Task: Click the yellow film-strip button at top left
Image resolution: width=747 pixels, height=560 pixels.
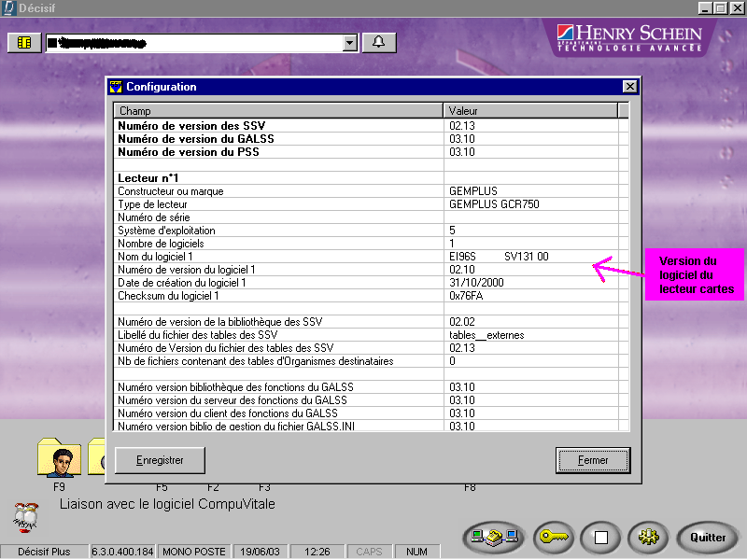Action: [x=23, y=43]
